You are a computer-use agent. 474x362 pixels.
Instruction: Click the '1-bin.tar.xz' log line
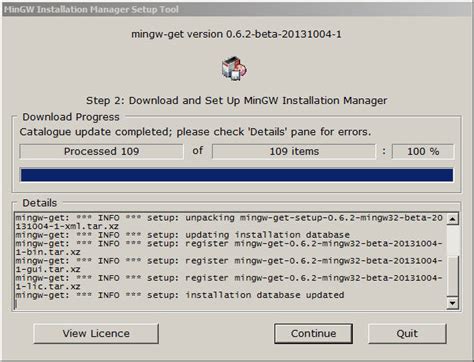click(x=48, y=252)
